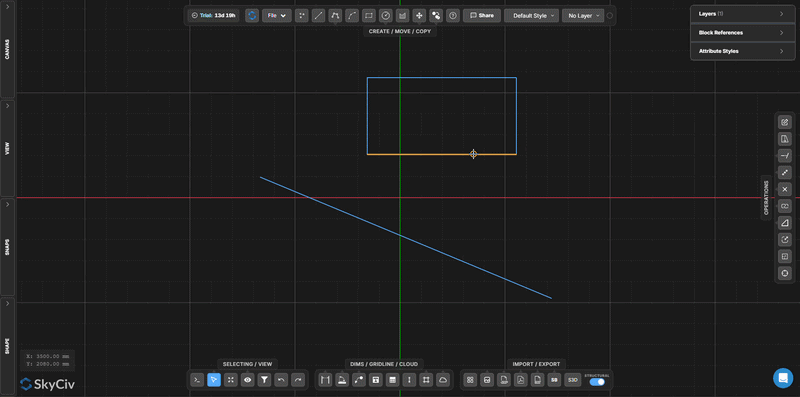This screenshot has height=397, width=800.
Task: Open the Default Style dropdown
Action: pos(532,16)
